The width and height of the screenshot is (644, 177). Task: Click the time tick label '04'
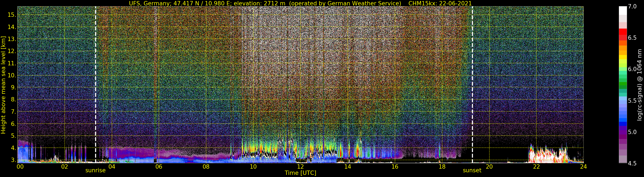pyautogui.click(x=112, y=167)
